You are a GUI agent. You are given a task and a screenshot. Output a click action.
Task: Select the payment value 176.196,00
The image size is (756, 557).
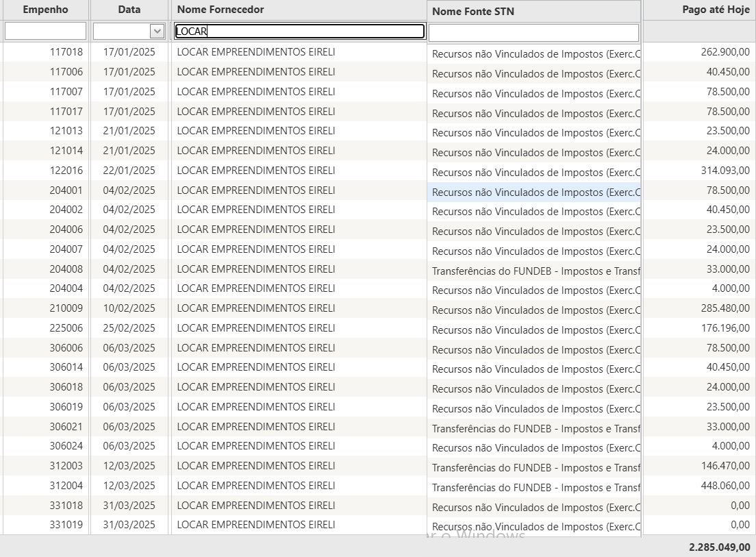point(724,328)
